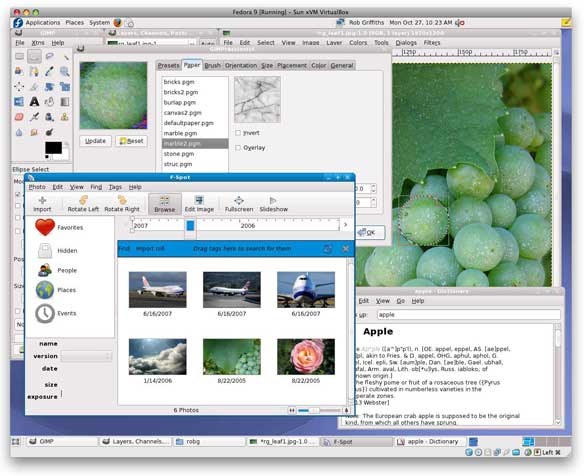This screenshot has width=584, height=476.
Task: Click the timeline right arrow in F-Spot
Action: 346,225
